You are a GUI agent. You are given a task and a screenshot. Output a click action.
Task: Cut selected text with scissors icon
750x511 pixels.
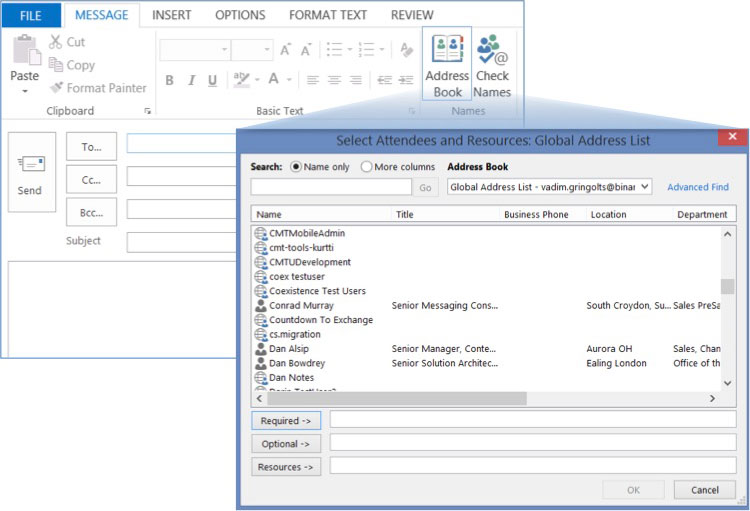pyautogui.click(x=55, y=42)
